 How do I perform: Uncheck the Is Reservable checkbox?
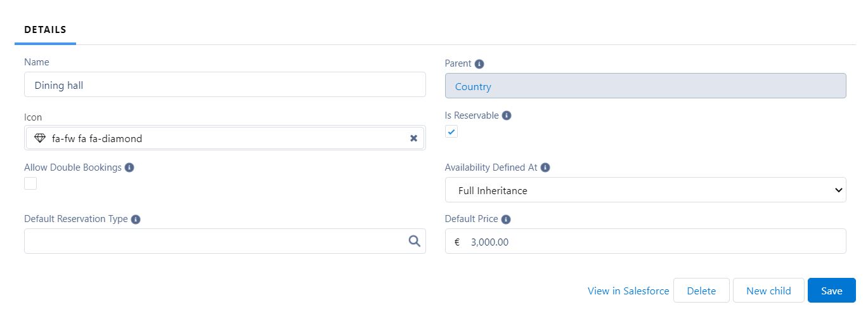(x=451, y=131)
